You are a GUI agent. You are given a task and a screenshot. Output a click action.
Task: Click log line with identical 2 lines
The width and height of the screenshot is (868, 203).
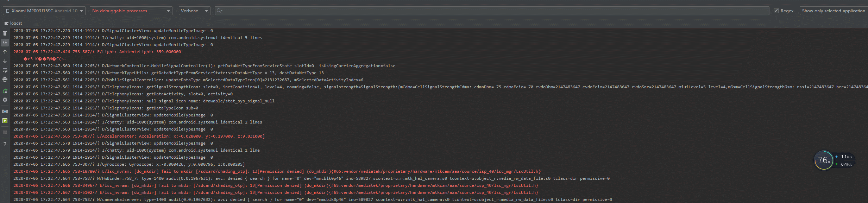coord(138,122)
